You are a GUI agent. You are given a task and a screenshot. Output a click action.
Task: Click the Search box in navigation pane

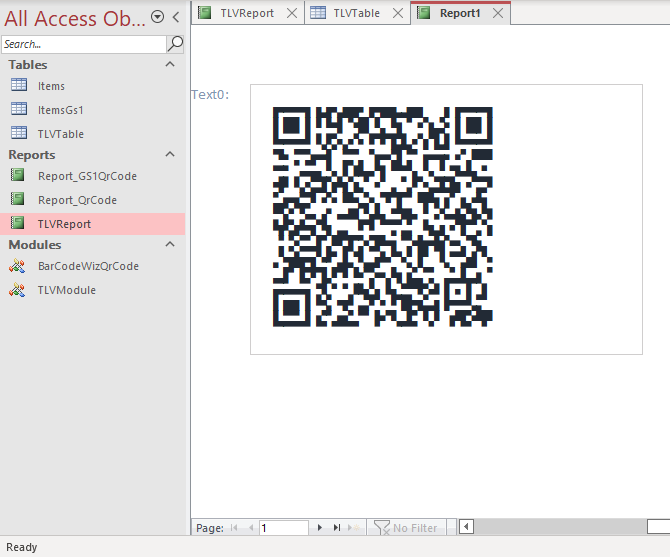[84, 44]
